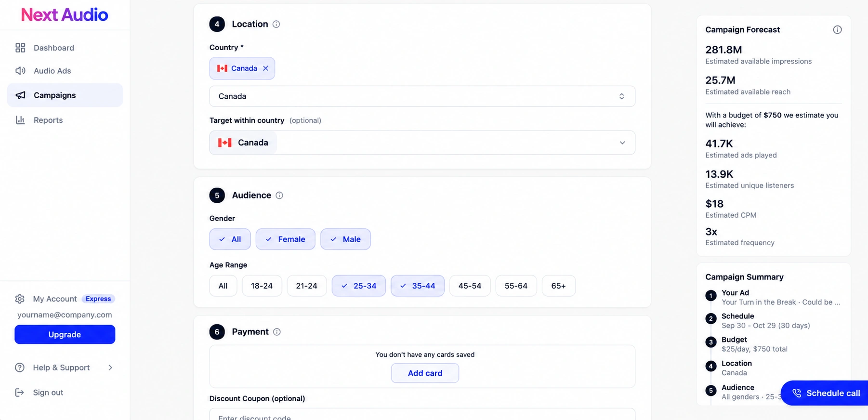The image size is (868, 420).
Task: Click the Campaigns megaphone icon
Action: pos(20,95)
